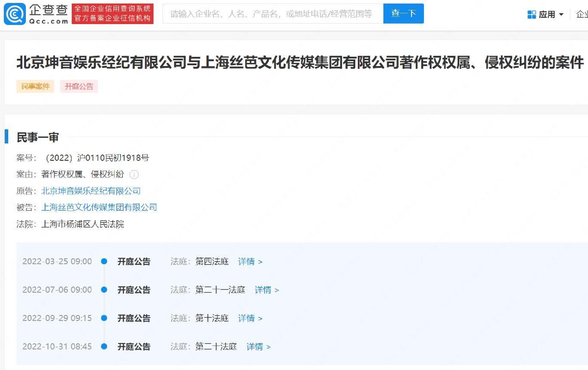
Task: Open the 应用 dropdown arrow
Action: [x=561, y=14]
